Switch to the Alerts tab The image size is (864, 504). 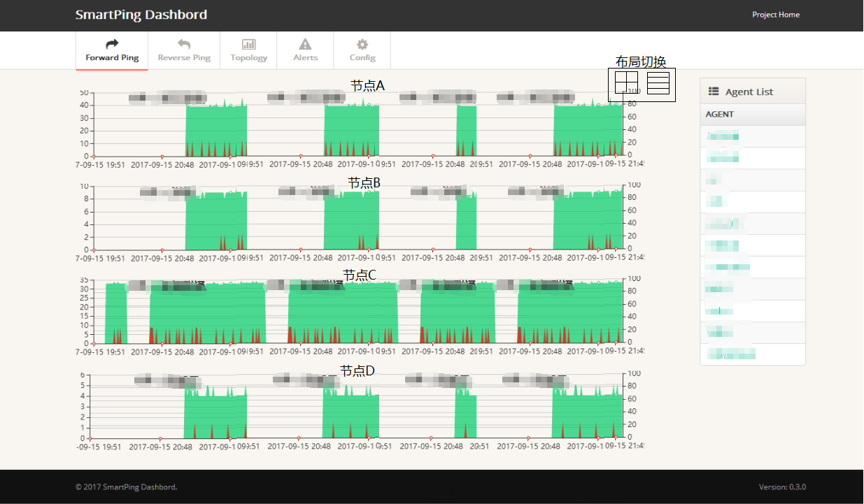305,50
